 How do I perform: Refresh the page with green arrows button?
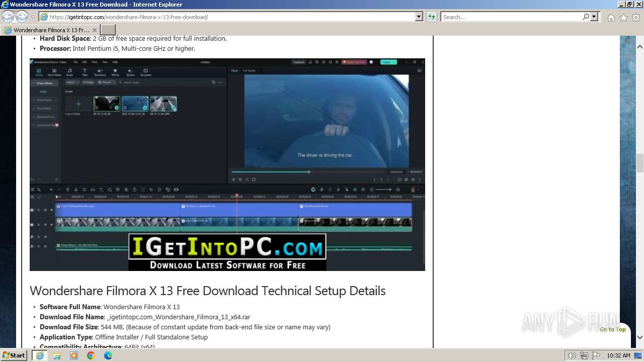click(x=431, y=17)
